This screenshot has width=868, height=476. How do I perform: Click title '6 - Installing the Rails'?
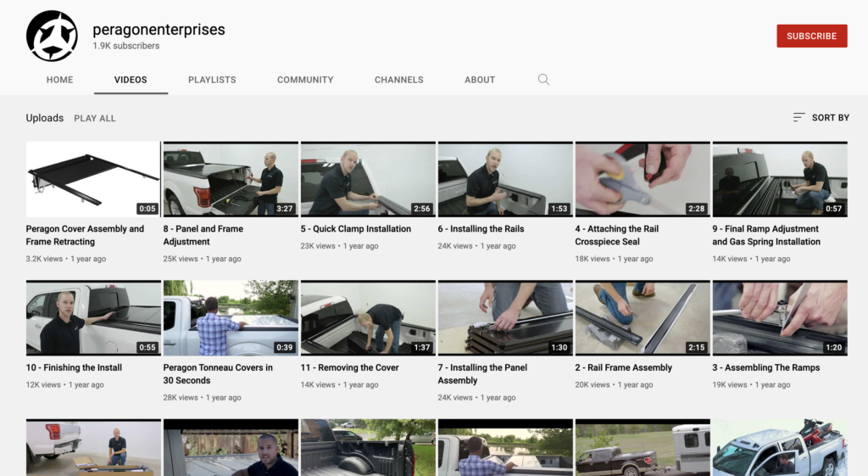click(481, 229)
